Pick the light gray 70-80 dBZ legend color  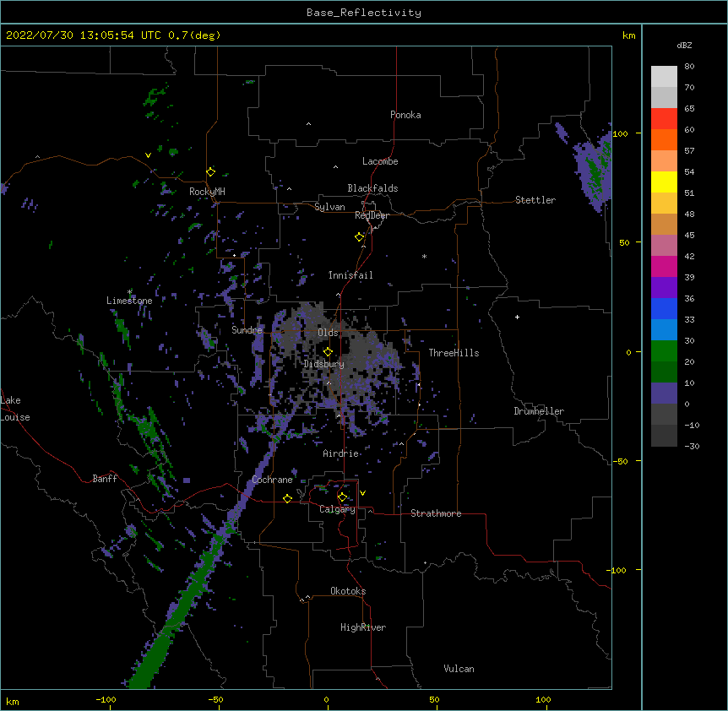(664, 77)
